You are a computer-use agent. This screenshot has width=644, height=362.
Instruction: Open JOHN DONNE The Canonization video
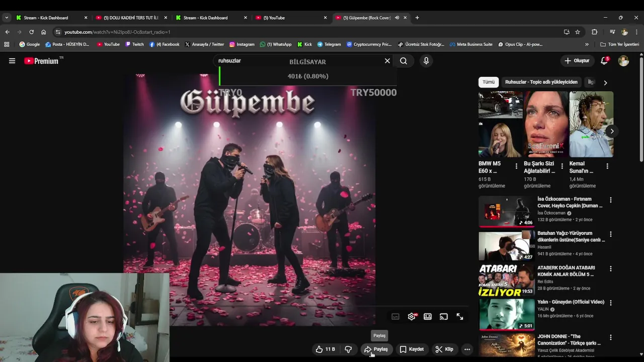[x=507, y=345]
